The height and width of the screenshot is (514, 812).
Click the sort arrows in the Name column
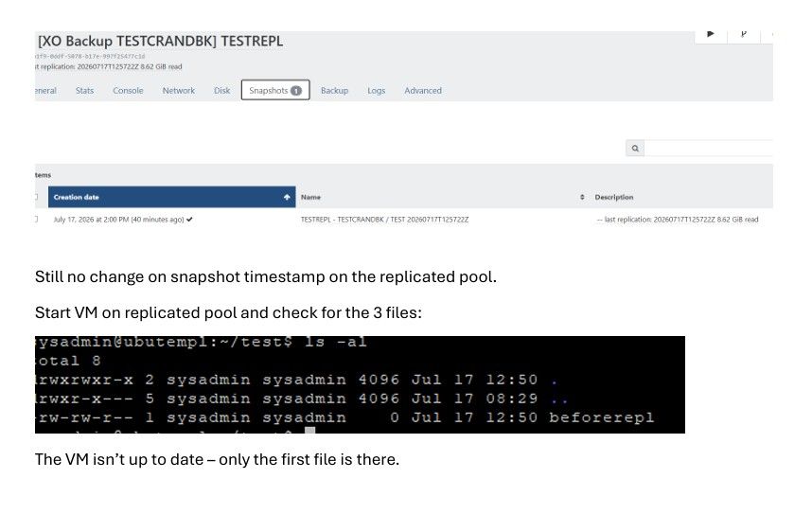tap(582, 198)
